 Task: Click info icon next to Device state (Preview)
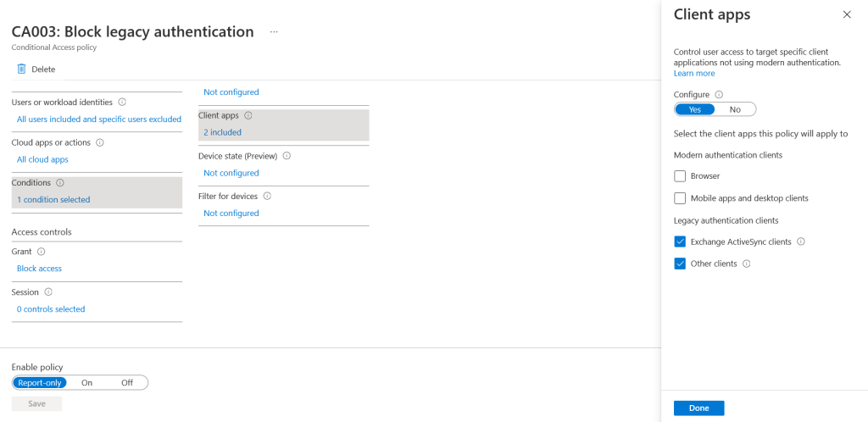pyautogui.click(x=287, y=156)
